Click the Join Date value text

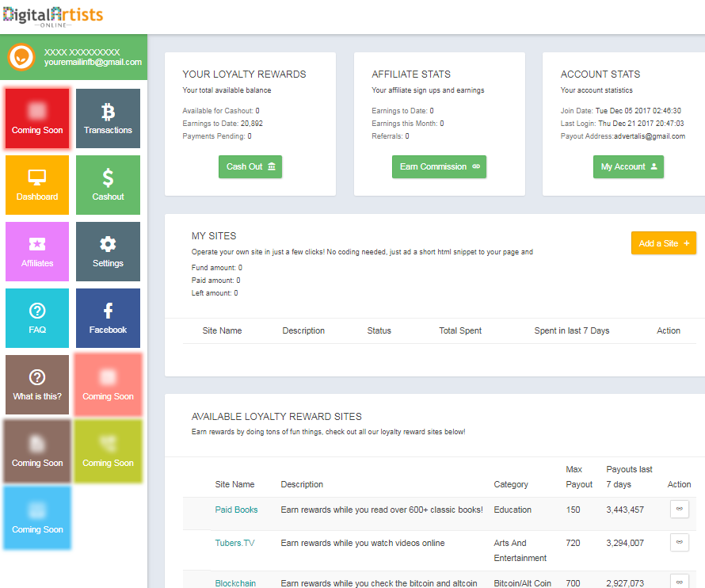(x=638, y=111)
